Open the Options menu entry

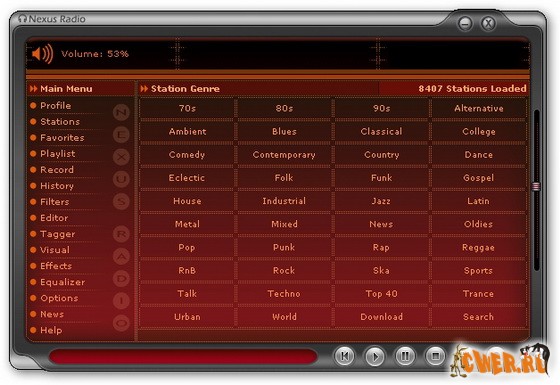pyautogui.click(x=59, y=298)
